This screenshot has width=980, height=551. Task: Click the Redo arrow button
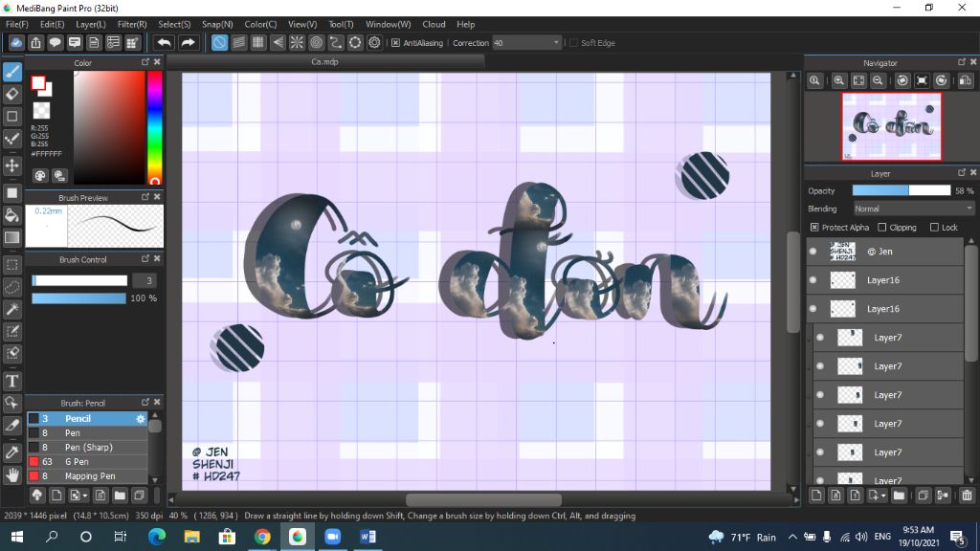click(x=188, y=42)
